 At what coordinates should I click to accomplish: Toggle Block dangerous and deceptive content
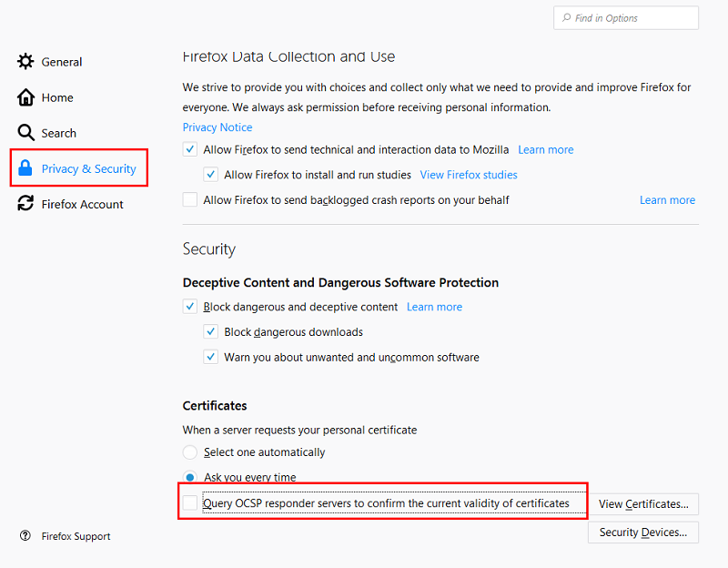[190, 307]
